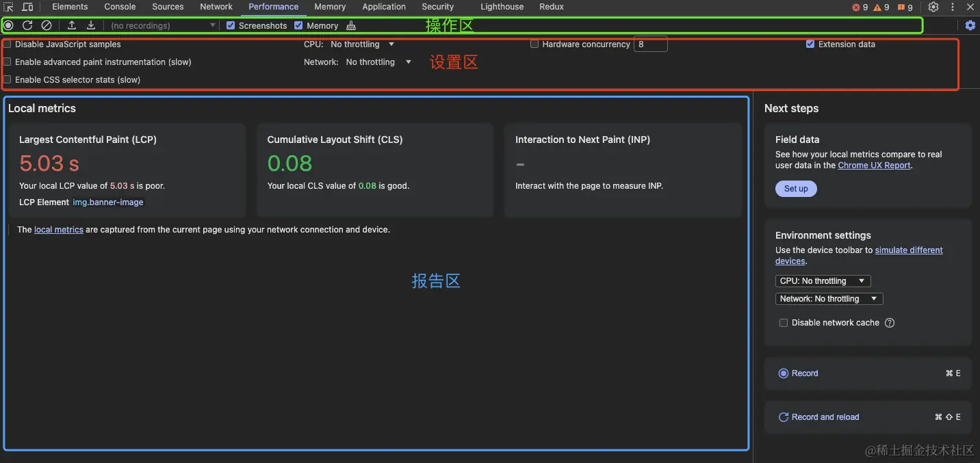Click the download profile icon
This screenshot has width=980, height=463.
[x=91, y=25]
